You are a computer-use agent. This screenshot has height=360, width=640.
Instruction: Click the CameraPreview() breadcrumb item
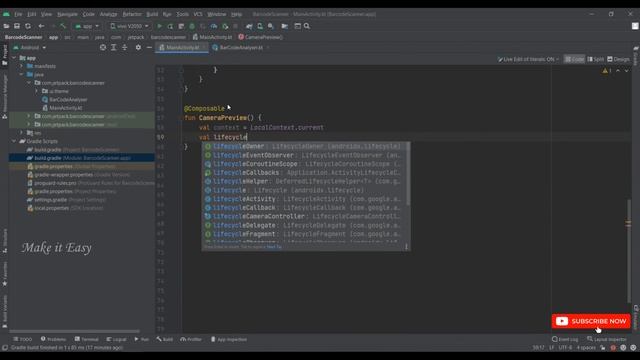coord(260,37)
